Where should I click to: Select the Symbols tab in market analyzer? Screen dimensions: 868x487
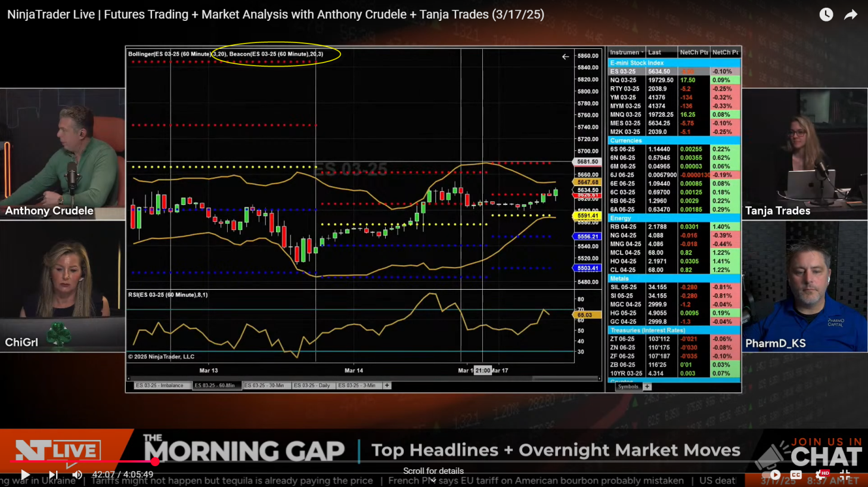click(628, 387)
